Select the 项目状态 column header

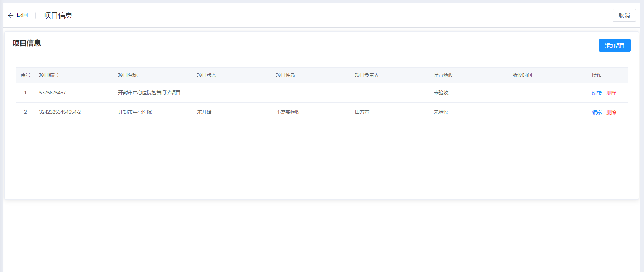click(206, 75)
